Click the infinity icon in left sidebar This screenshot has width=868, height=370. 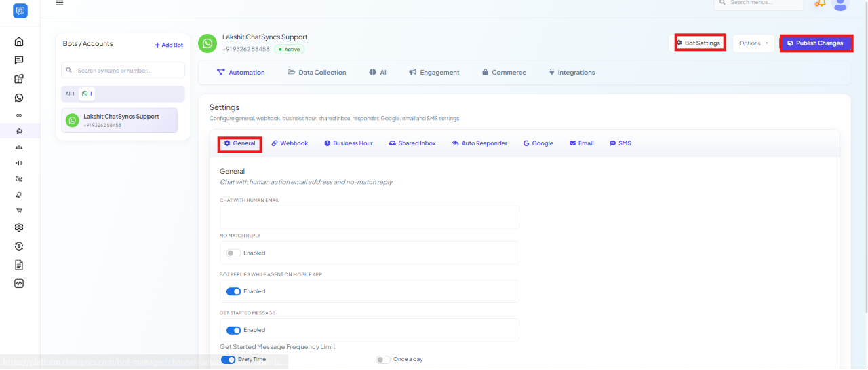point(19,115)
